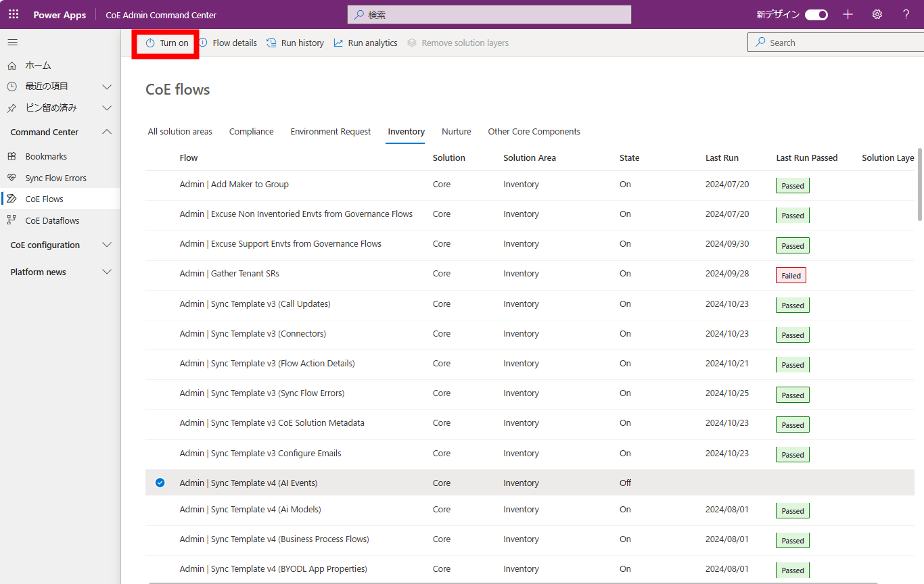Sort by the State column header
This screenshot has width=924, height=584.
point(629,158)
